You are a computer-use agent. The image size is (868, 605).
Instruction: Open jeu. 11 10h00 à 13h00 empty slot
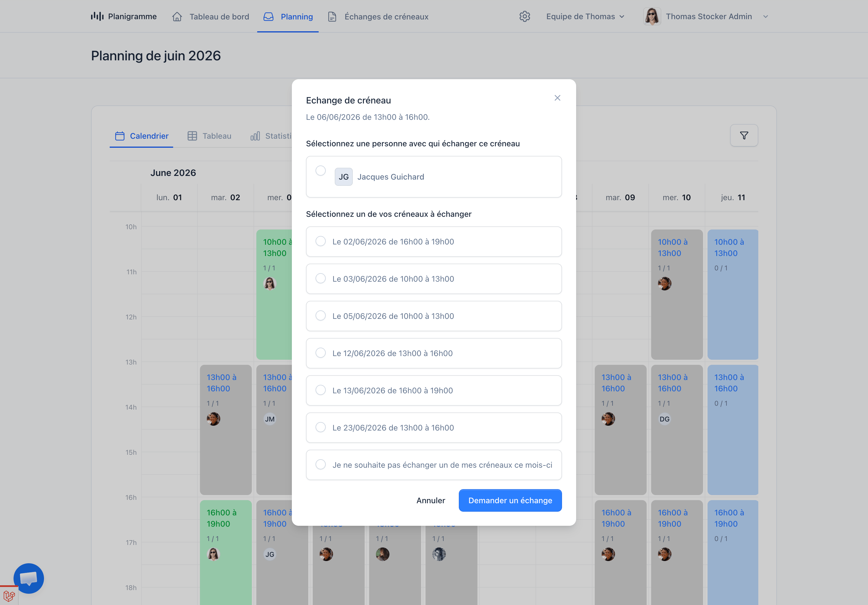(733, 294)
